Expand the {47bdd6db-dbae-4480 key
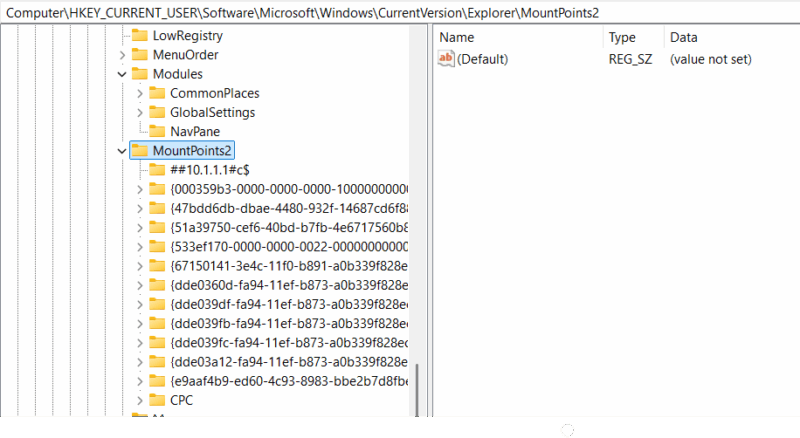 (x=139, y=208)
